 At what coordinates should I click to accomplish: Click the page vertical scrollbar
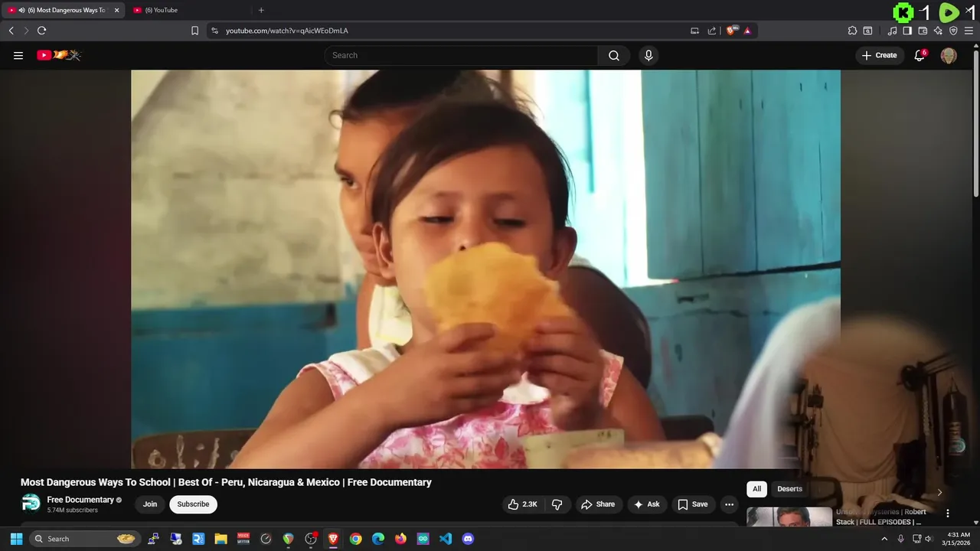pyautogui.click(x=975, y=122)
